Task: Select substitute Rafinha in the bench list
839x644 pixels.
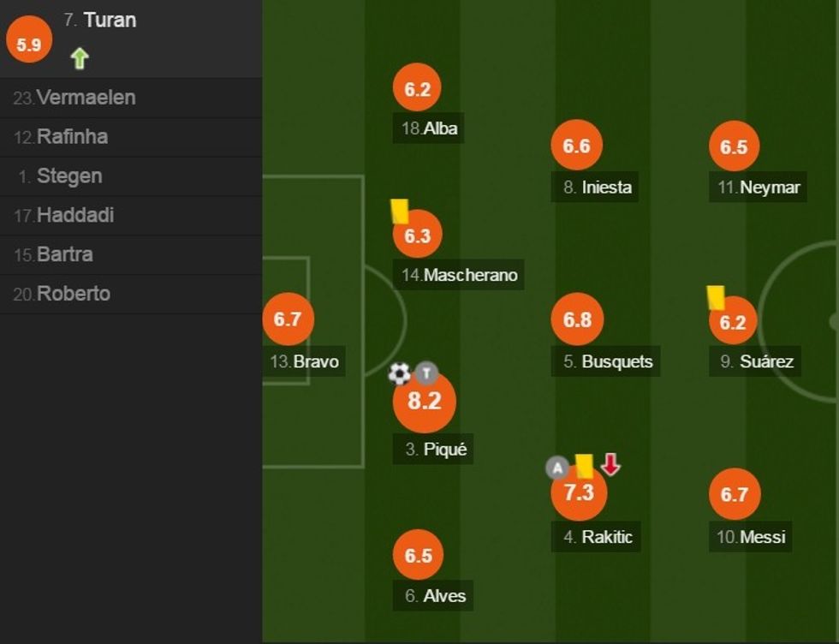Action: click(x=72, y=137)
